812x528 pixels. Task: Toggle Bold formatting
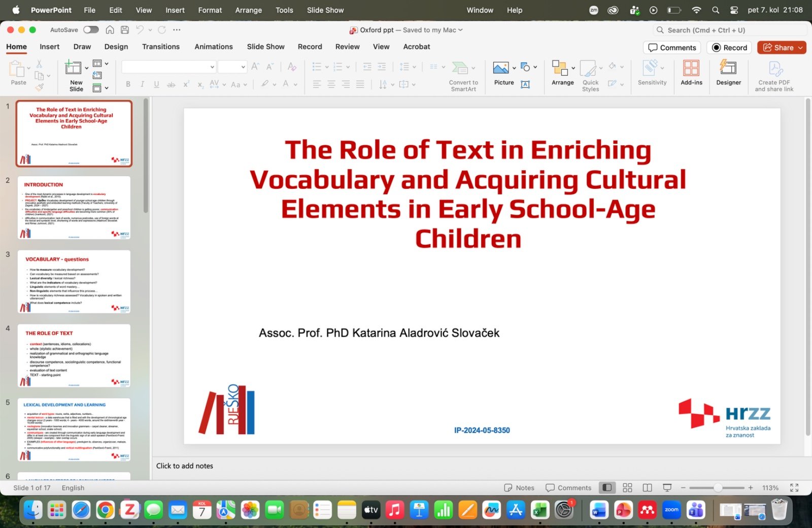point(128,84)
